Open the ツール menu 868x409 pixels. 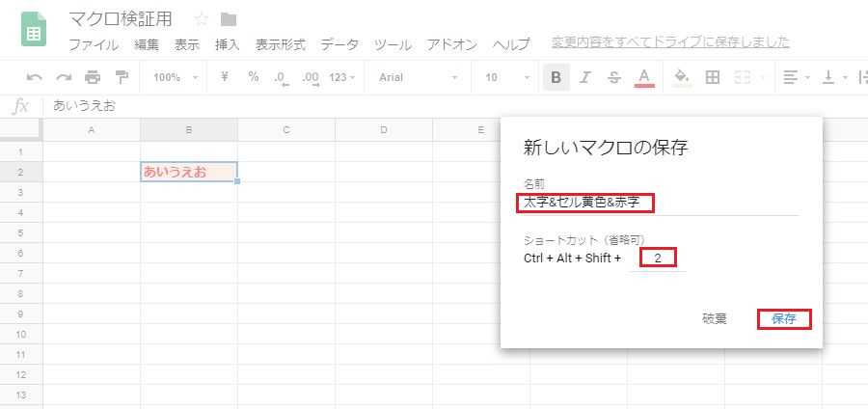coord(393,44)
